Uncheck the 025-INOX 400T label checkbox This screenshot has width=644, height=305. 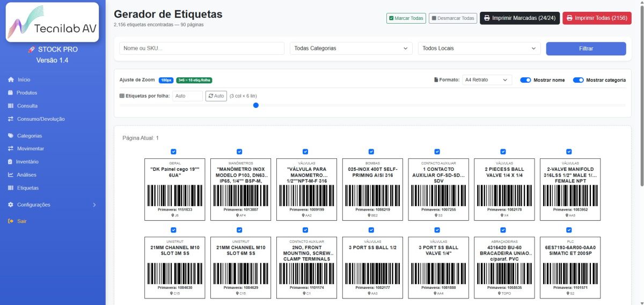point(371,152)
